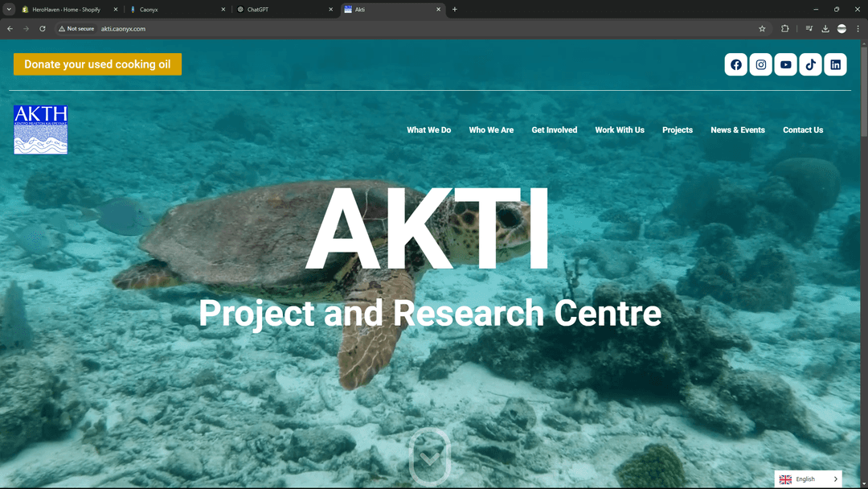
Task: Open the What We Do menu
Action: point(428,130)
